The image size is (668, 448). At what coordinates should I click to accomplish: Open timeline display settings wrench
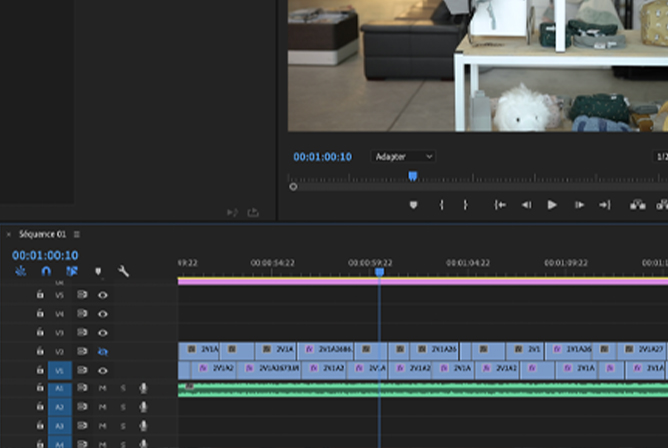[124, 271]
